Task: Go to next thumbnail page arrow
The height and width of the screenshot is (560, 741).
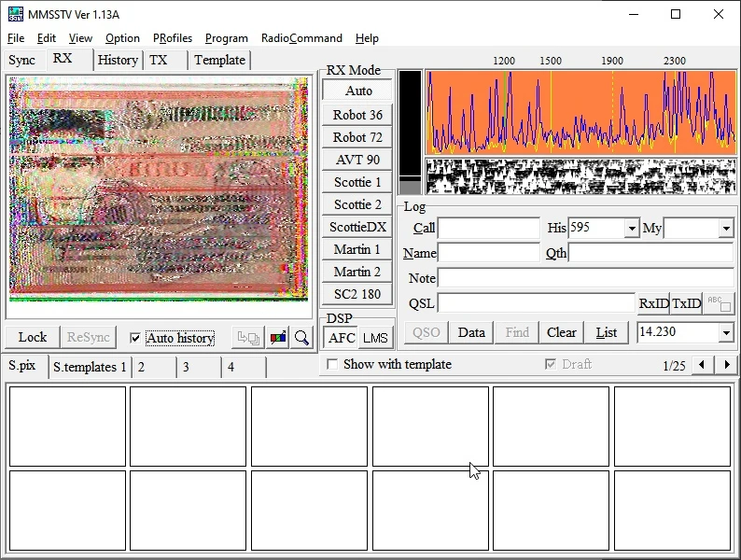Action: tap(726, 365)
